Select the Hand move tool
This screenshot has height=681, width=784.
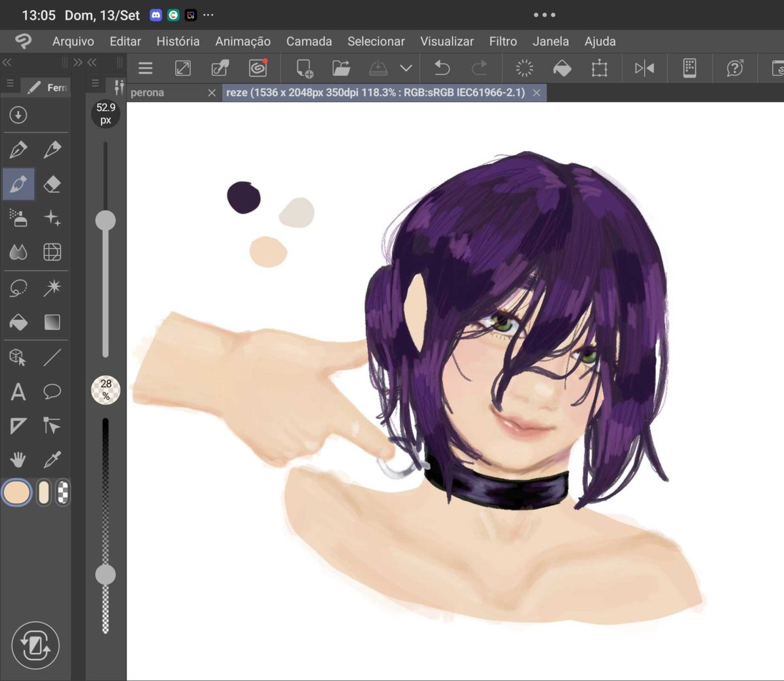pyautogui.click(x=18, y=460)
